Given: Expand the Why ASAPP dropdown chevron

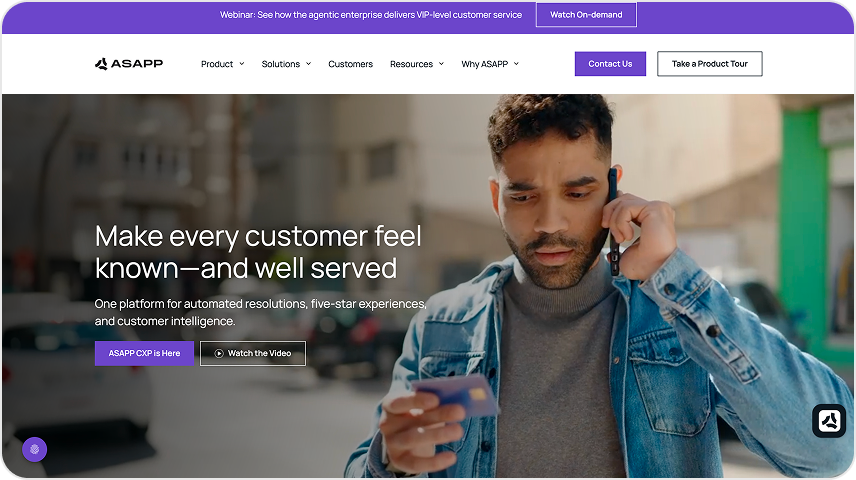Looking at the screenshot, I should [x=516, y=64].
